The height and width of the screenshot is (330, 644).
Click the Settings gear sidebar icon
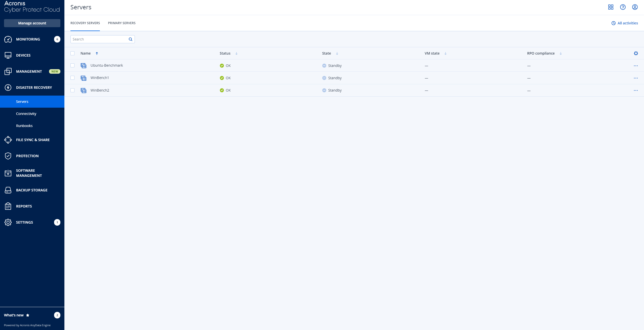click(x=8, y=222)
